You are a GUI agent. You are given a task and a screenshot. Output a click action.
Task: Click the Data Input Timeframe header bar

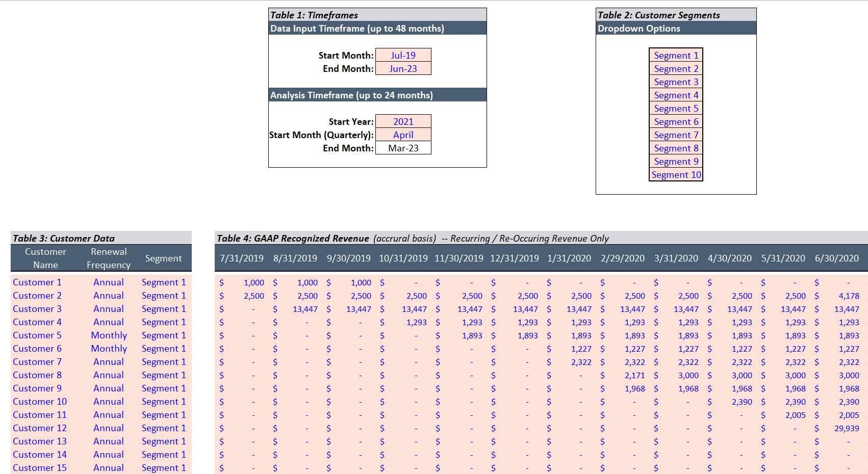tap(377, 28)
